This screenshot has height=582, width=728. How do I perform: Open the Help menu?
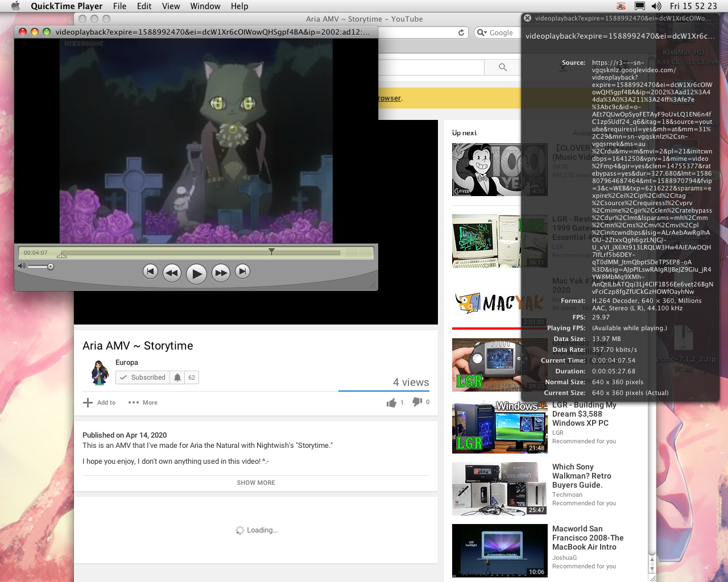tap(239, 6)
